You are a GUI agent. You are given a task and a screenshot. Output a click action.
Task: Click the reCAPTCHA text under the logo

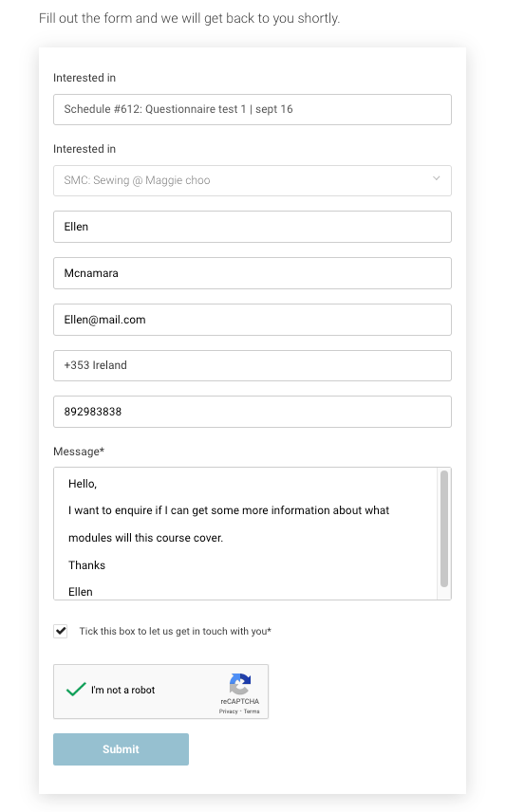click(239, 701)
